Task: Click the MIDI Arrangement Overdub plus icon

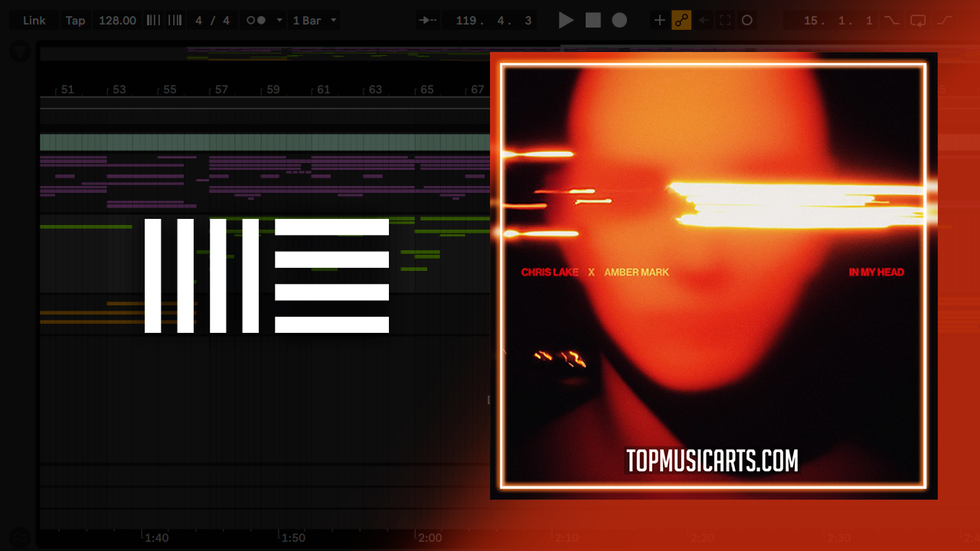Action: 659,21
